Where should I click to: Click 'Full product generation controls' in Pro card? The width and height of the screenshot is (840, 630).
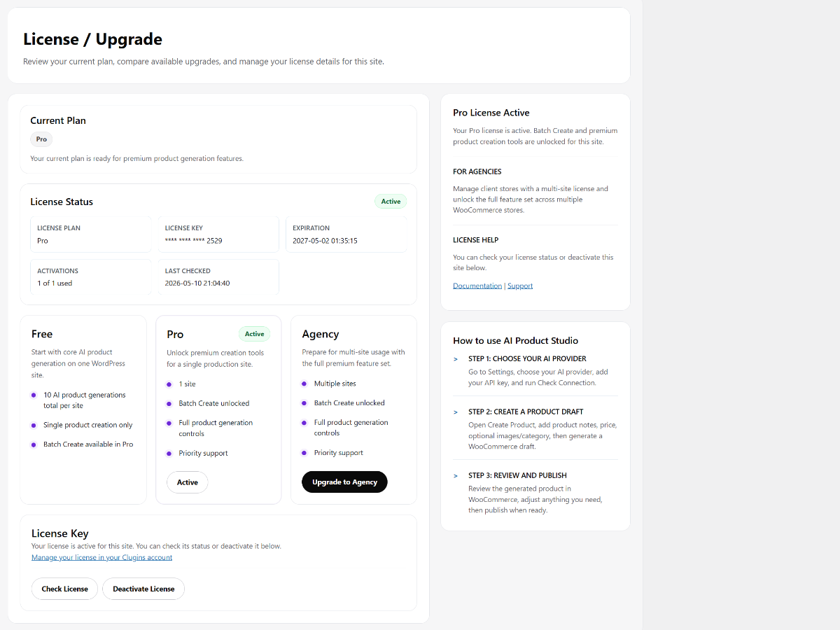point(216,428)
